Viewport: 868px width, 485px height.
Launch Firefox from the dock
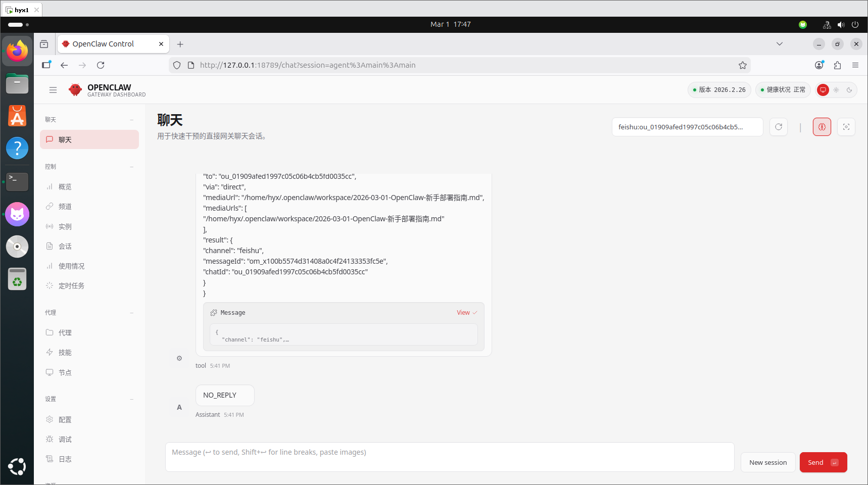(17, 51)
